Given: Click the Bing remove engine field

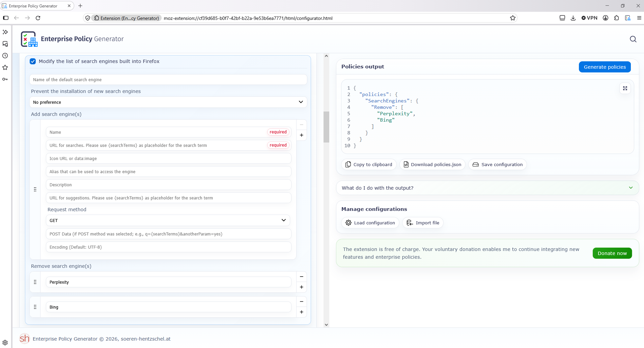Looking at the screenshot, I should point(168,307).
